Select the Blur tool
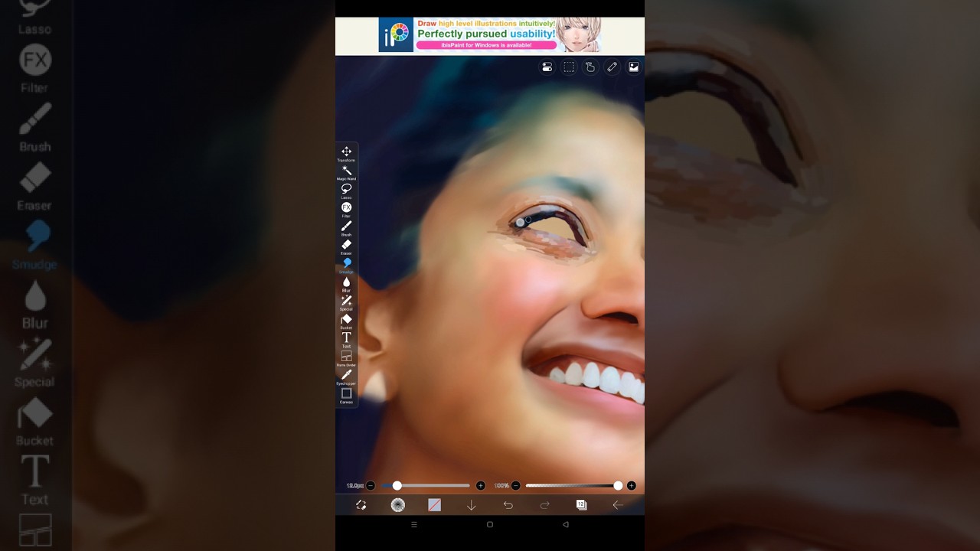 (346, 284)
